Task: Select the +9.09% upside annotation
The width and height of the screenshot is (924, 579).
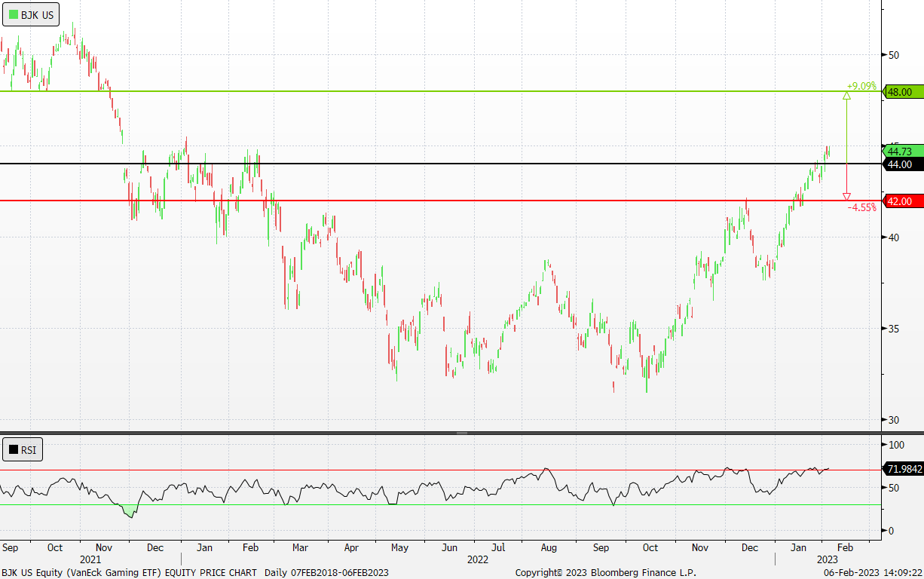Action: tap(861, 86)
